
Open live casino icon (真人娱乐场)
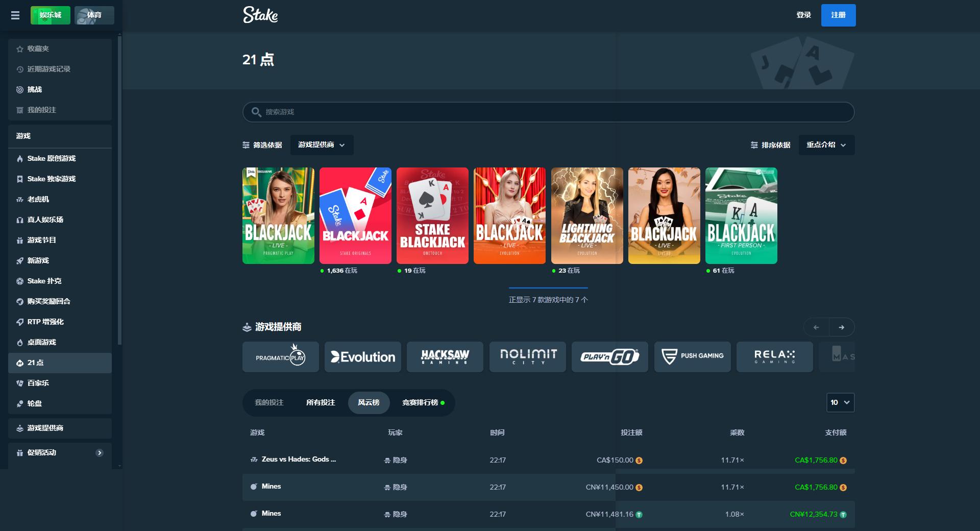pyautogui.click(x=20, y=220)
